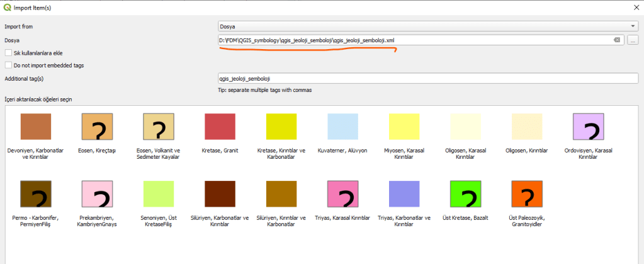Choose the Triyas, Karasal Kırıntılar symbol
Image resolution: width=644 pixels, height=264 pixels.
(x=342, y=196)
